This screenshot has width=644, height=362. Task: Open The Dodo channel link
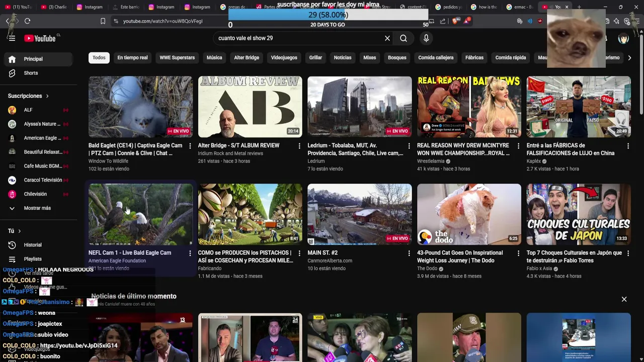(427, 269)
